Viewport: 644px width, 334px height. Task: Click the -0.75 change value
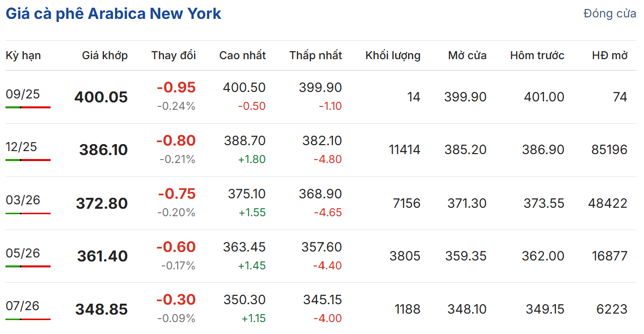click(x=177, y=193)
